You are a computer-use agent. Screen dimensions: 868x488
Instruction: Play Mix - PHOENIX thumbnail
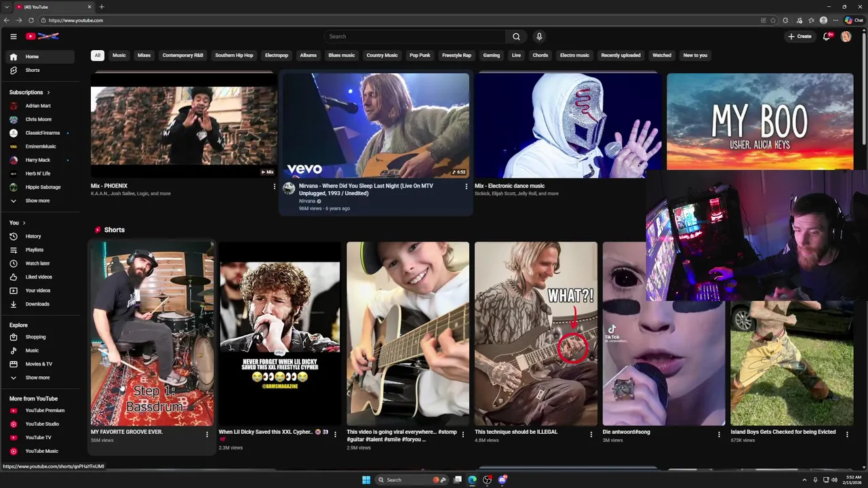coord(184,125)
